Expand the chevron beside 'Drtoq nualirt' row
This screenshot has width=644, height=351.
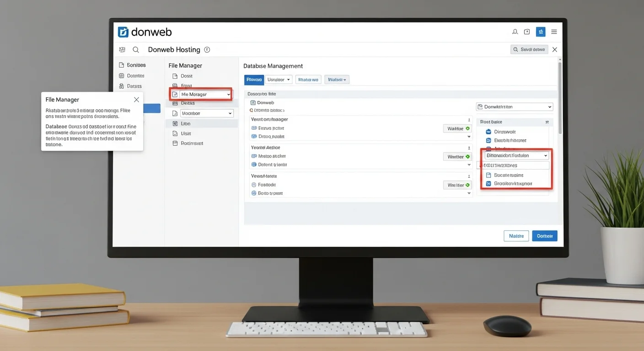pyautogui.click(x=469, y=137)
